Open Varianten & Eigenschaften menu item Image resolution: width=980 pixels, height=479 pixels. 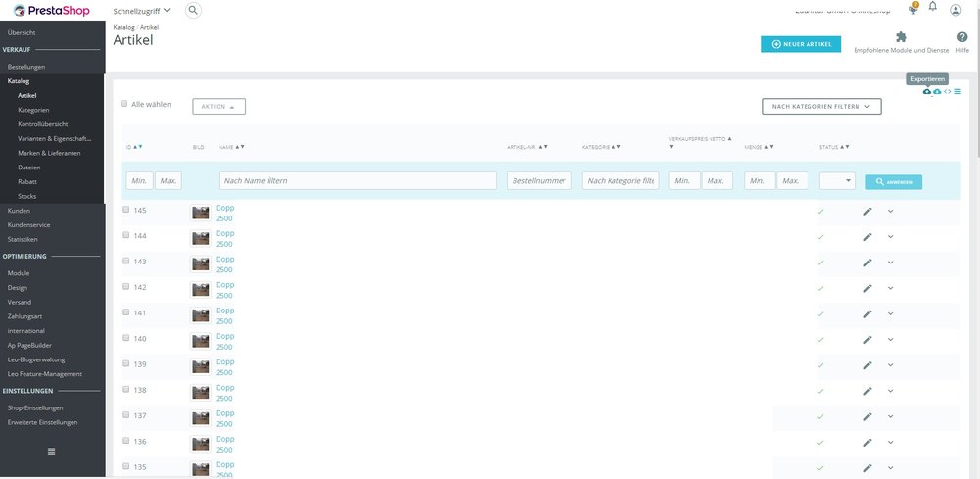click(x=55, y=139)
